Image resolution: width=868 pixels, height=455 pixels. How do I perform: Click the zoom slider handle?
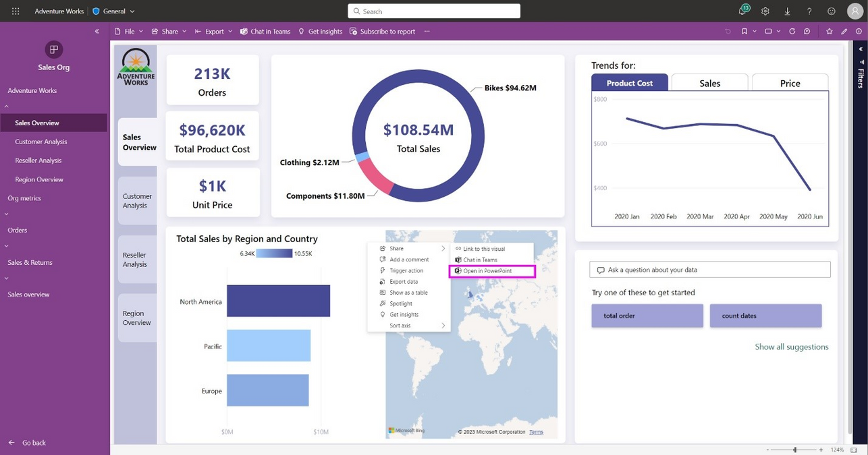pyautogui.click(x=795, y=450)
